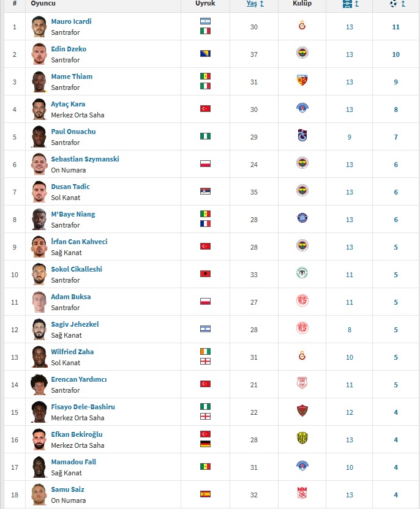Open Erencan Yardımcı player photo
The width and height of the screenshot is (420, 509).
(x=39, y=385)
